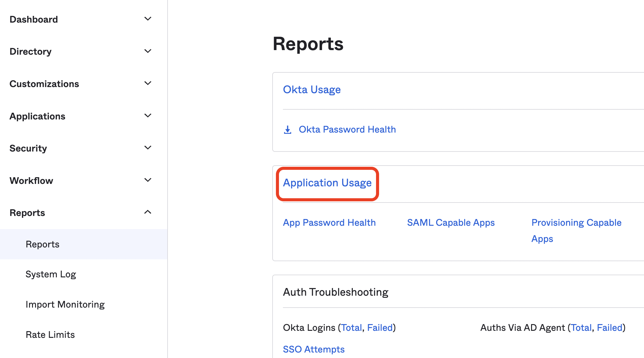
Task: Expand the Security section chevron
Action: point(148,148)
